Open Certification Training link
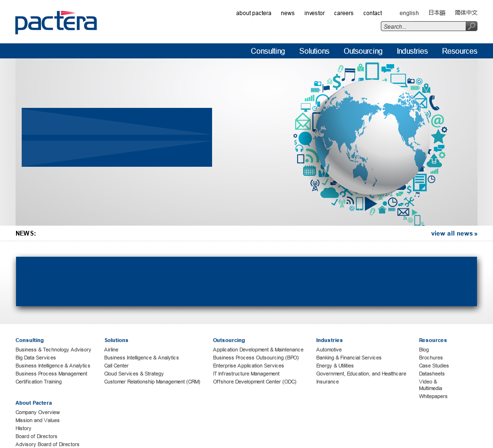This screenshot has height=448, width=493. click(x=38, y=382)
